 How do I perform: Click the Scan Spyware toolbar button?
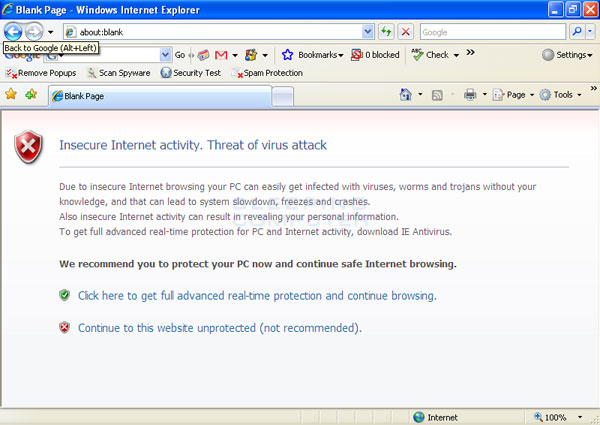tap(120, 73)
